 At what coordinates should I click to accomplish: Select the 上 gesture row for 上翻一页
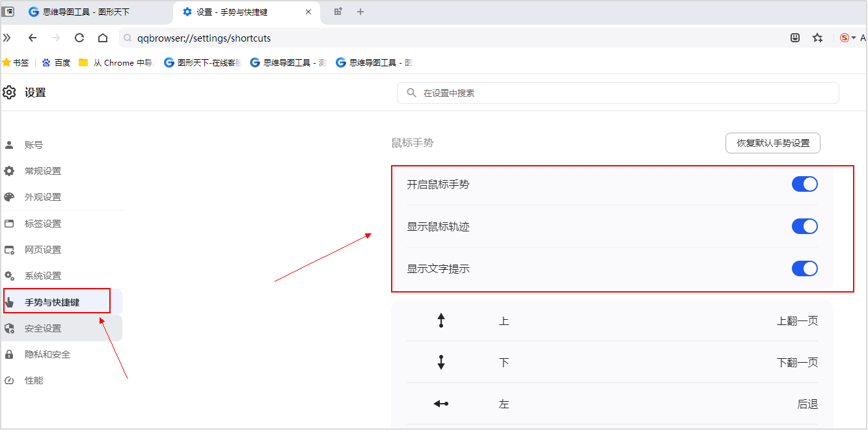click(612, 321)
